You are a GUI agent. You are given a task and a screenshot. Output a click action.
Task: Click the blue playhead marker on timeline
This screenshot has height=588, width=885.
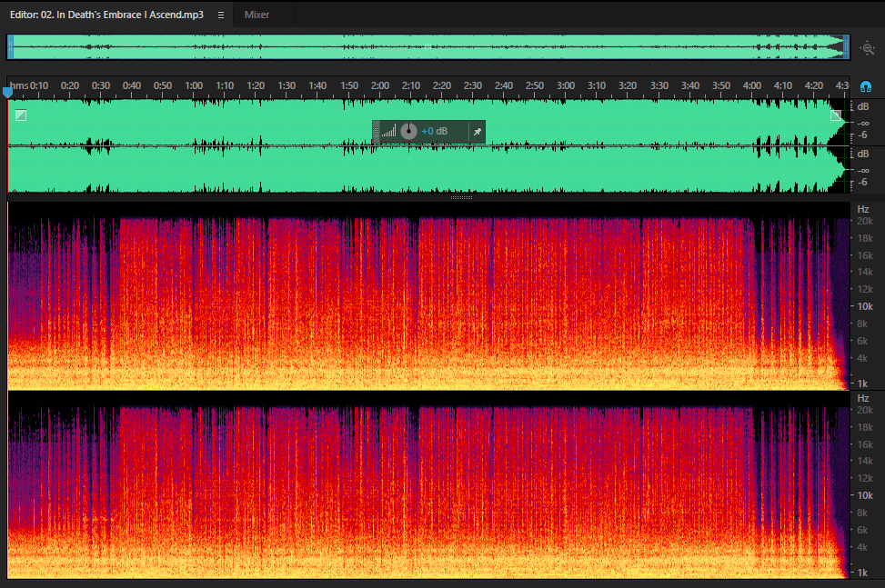pyautogui.click(x=7, y=92)
